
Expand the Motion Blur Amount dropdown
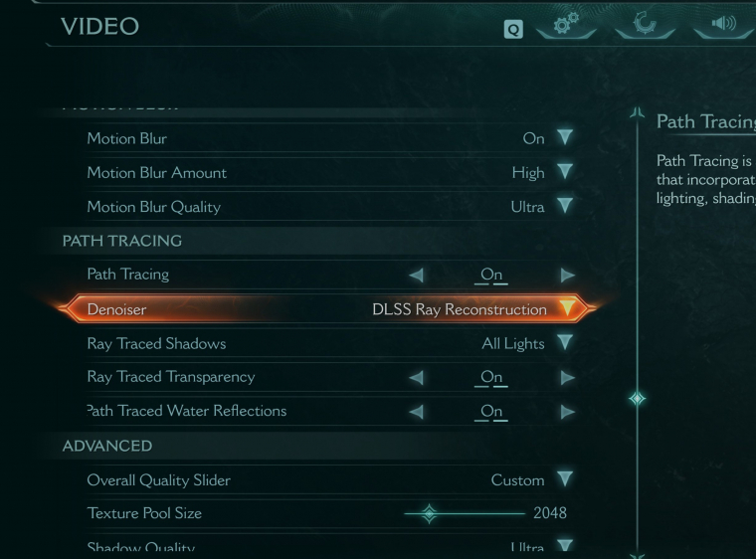coord(565,172)
